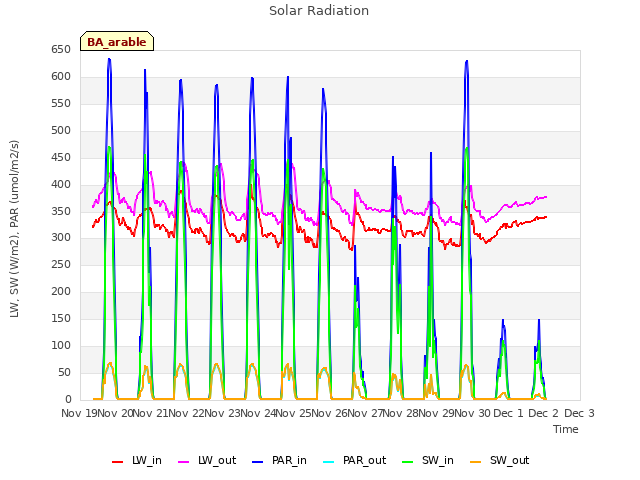Viewport: 640px width, 480px height.
Task: Click the 250 y-axis tick label
Action: tap(61, 264)
